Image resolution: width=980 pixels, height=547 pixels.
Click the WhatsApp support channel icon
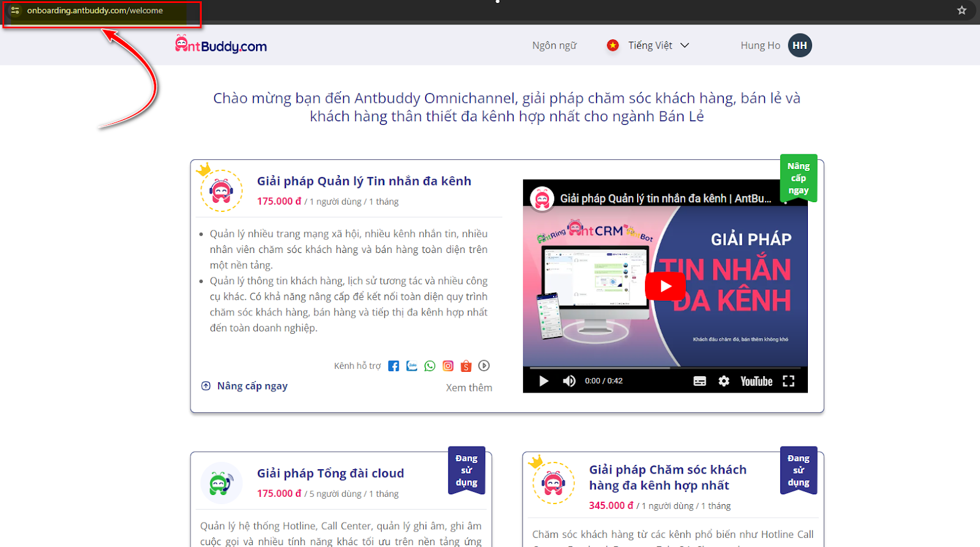(x=430, y=366)
